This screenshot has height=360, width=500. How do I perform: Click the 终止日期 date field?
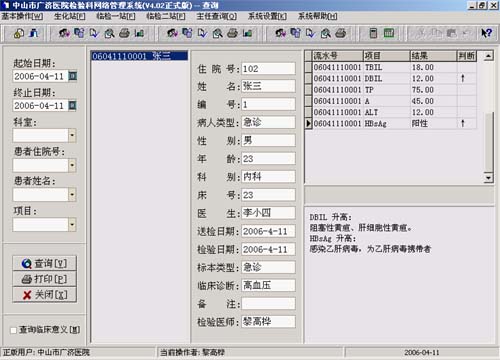[41, 106]
